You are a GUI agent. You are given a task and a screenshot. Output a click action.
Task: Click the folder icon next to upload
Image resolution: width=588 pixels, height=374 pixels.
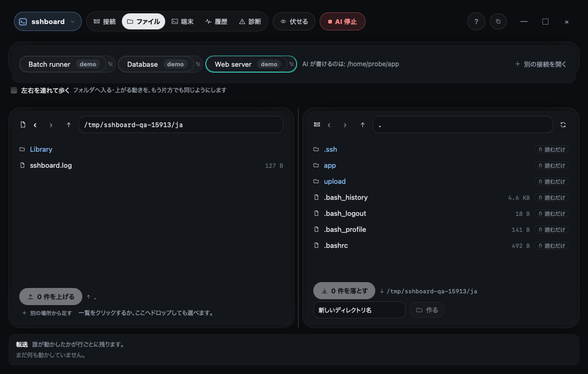point(316,181)
